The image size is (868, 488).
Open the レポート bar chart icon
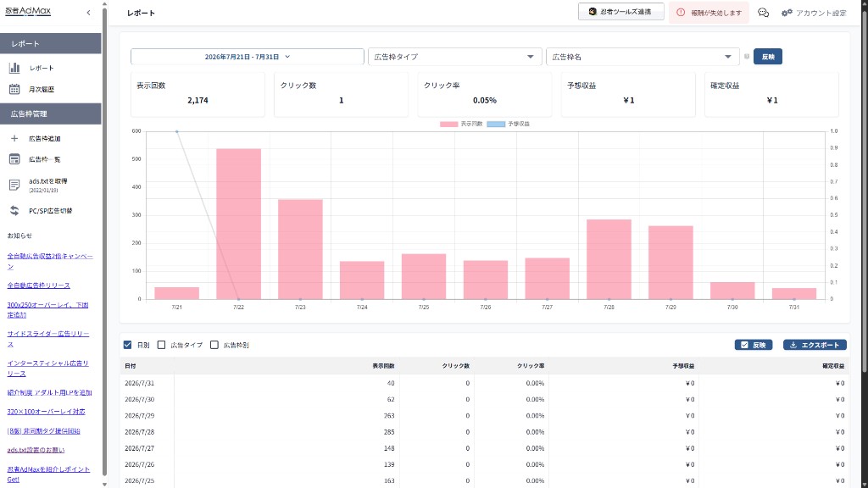point(14,68)
